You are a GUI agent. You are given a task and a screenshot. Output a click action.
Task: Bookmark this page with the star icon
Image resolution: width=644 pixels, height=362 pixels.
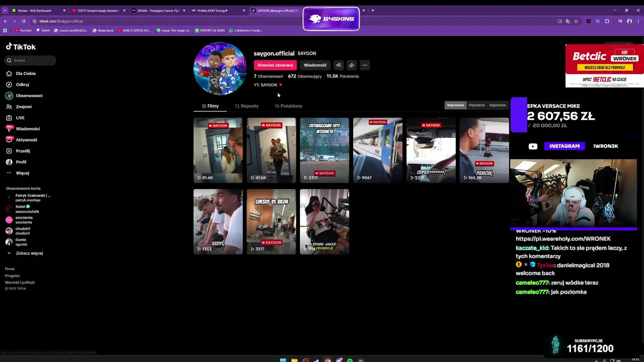pos(576,21)
